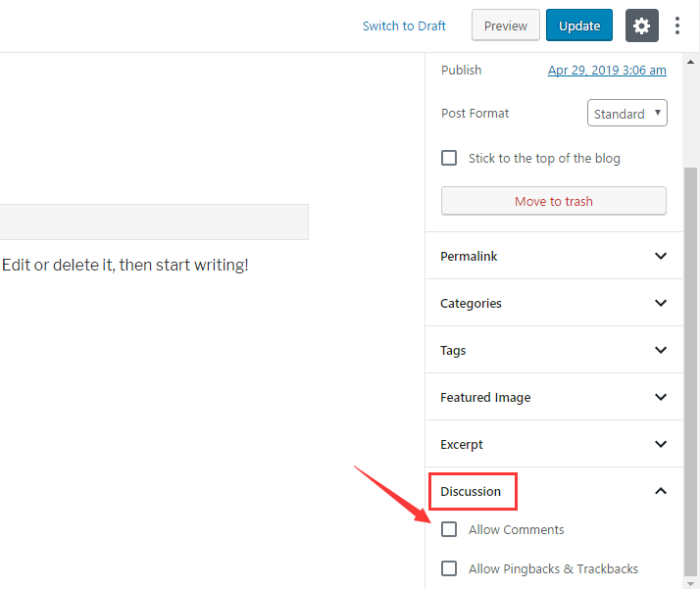Image resolution: width=700 pixels, height=589 pixels.
Task: Click the Featured Image chevron arrow
Action: point(660,397)
